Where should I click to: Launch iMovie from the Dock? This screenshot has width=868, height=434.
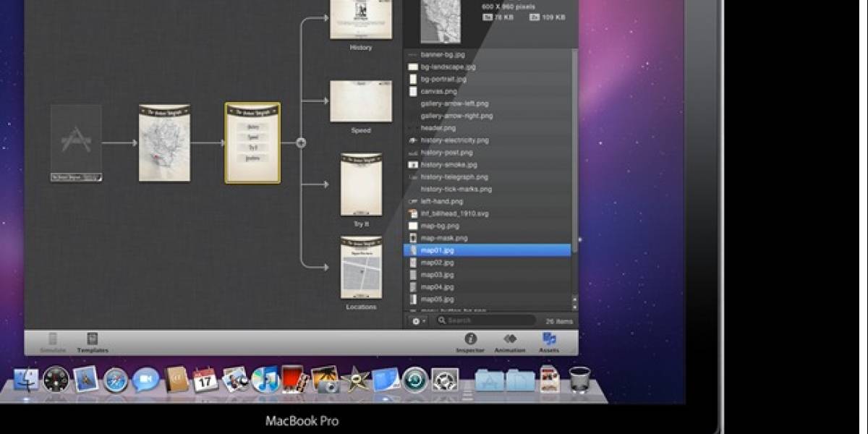[x=356, y=380]
